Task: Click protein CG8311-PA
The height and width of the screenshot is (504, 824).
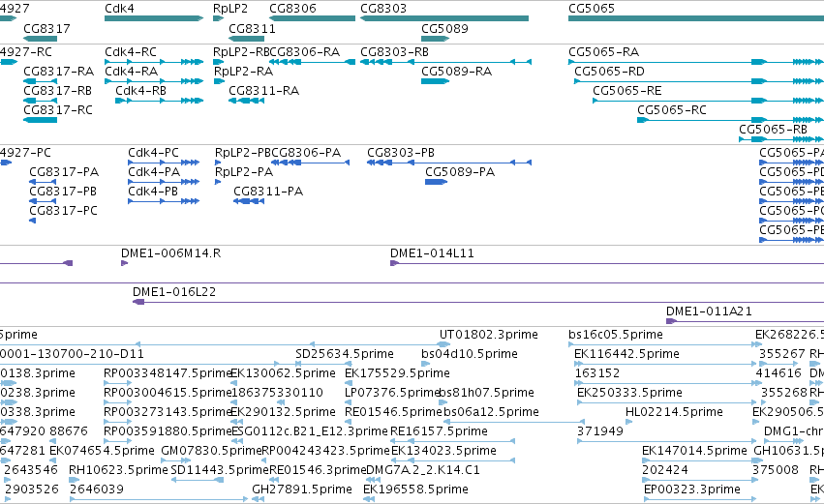Action: (249, 201)
